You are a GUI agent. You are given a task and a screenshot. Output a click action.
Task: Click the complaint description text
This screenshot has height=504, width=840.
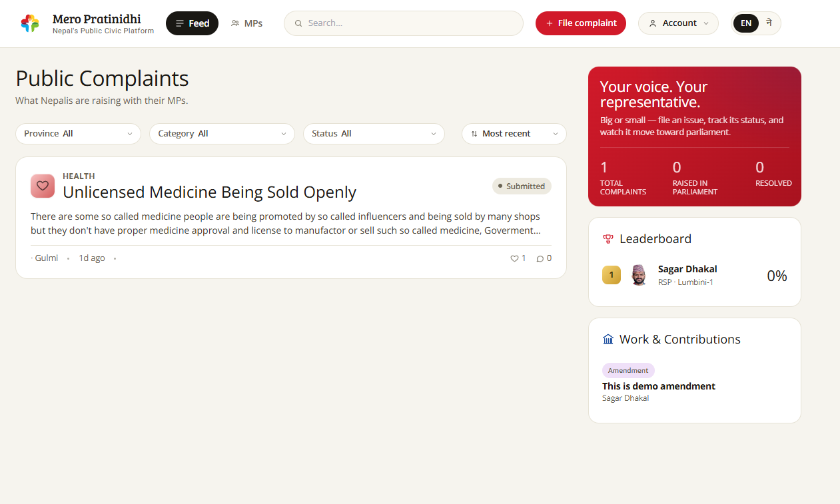point(286,224)
